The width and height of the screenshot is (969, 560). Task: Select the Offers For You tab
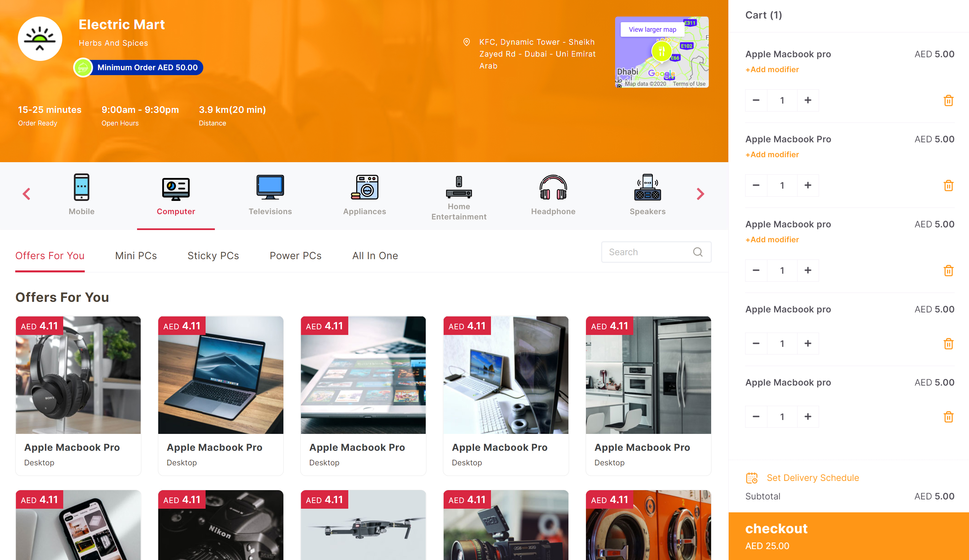point(50,256)
